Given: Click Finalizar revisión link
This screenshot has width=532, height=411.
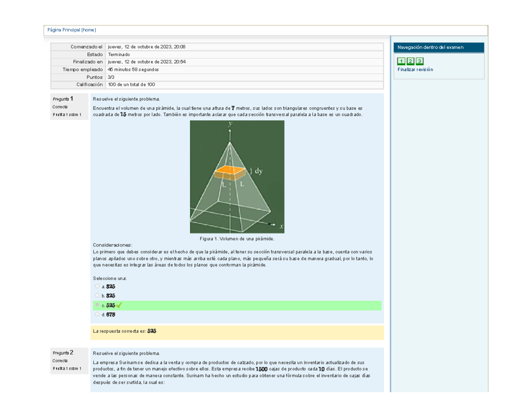Looking at the screenshot, I should click(x=415, y=70).
